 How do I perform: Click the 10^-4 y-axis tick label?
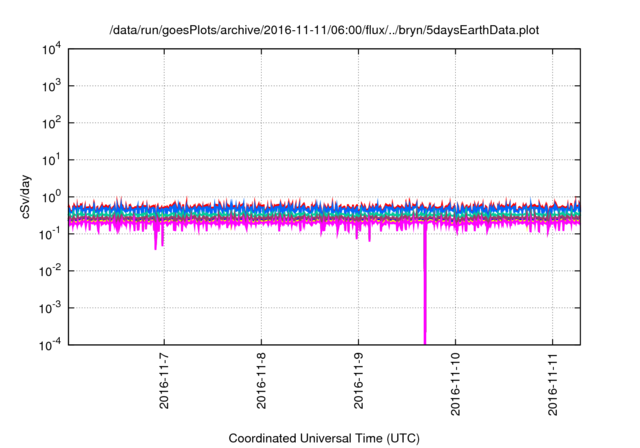pyautogui.click(x=51, y=346)
